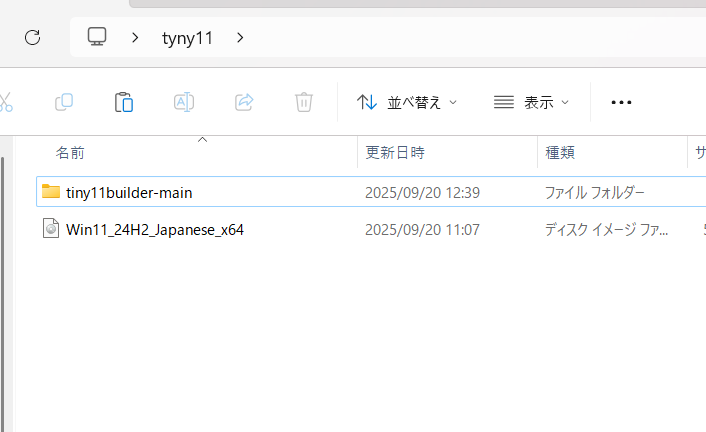The height and width of the screenshot is (432, 706).
Task: Open the 並べ替え sort dropdown
Action: pyautogui.click(x=407, y=102)
